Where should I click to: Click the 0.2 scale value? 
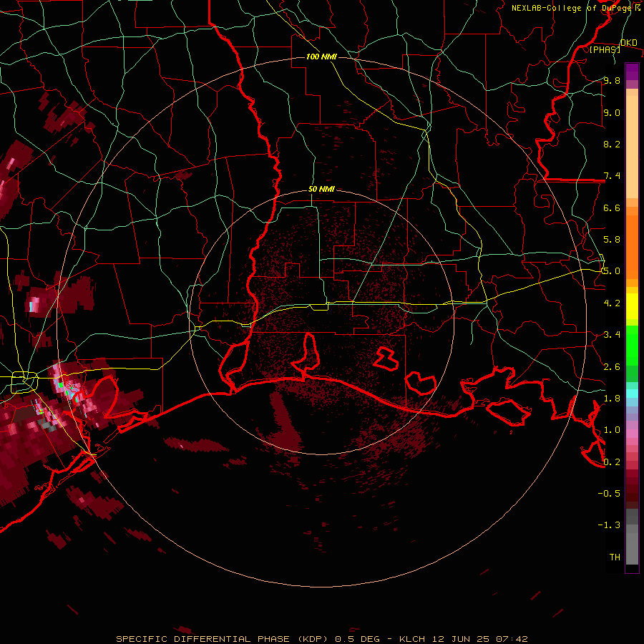click(612, 462)
